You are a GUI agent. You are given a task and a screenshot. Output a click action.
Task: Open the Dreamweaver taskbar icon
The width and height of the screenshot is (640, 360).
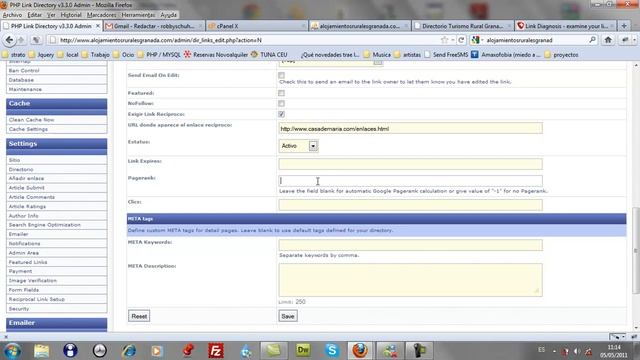click(303, 350)
